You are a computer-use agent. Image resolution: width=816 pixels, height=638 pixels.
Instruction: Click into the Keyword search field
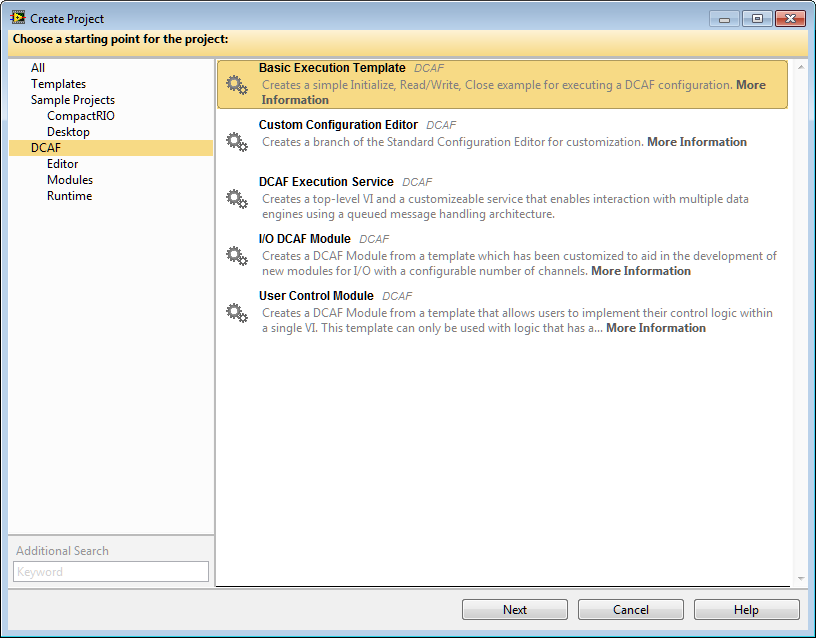[111, 571]
